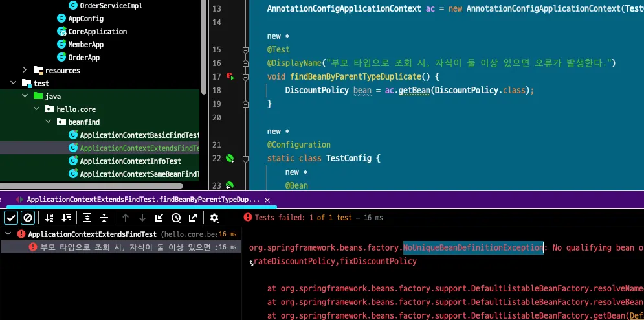Go to next failed test arrow
The height and width of the screenshot is (320, 644).
pos(142,218)
